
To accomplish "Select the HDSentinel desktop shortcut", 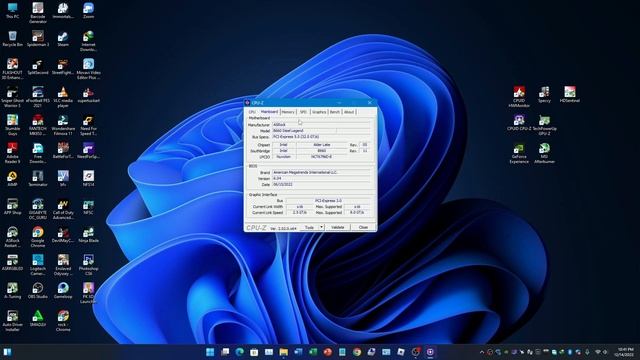I will [570, 95].
